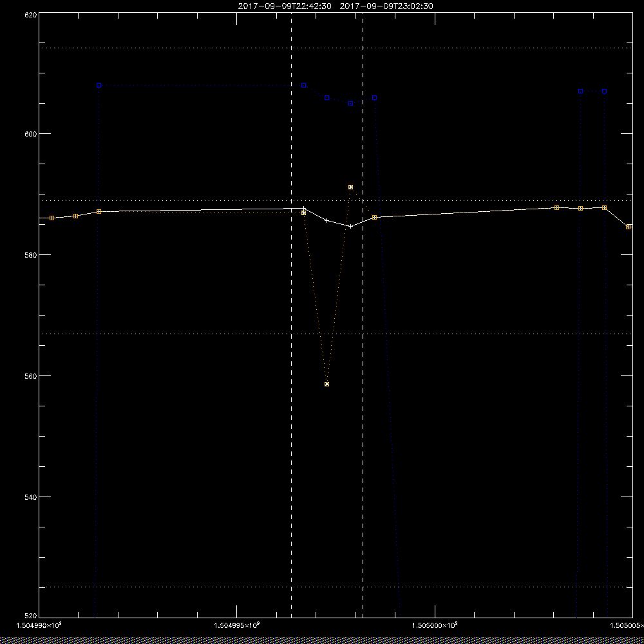This screenshot has width=644, height=644.
Task: Click the left vertical dashed interval line
Action: pyautogui.click(x=292, y=315)
